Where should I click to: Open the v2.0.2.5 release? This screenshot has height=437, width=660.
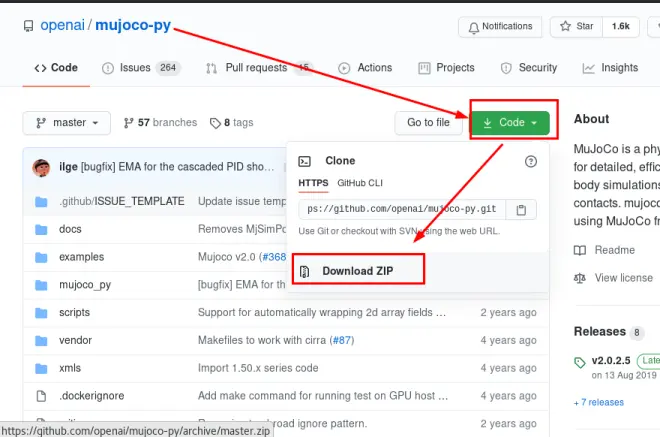pyautogui.click(x=611, y=361)
